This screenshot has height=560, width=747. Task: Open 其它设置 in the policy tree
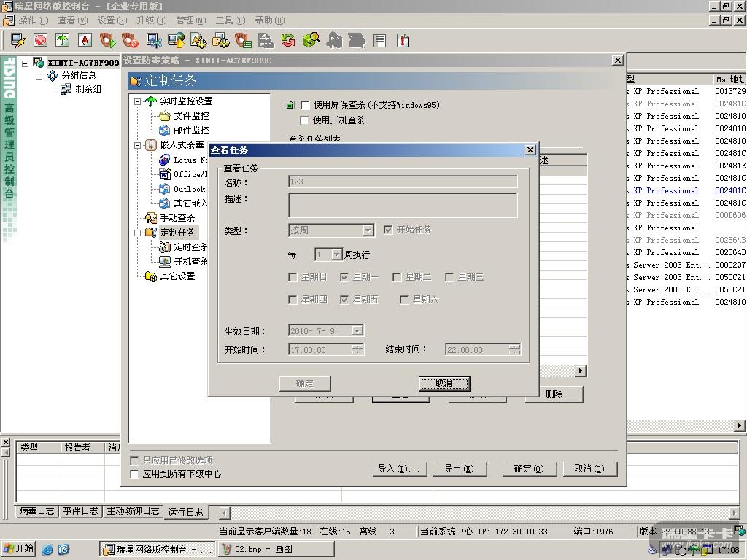[177, 276]
